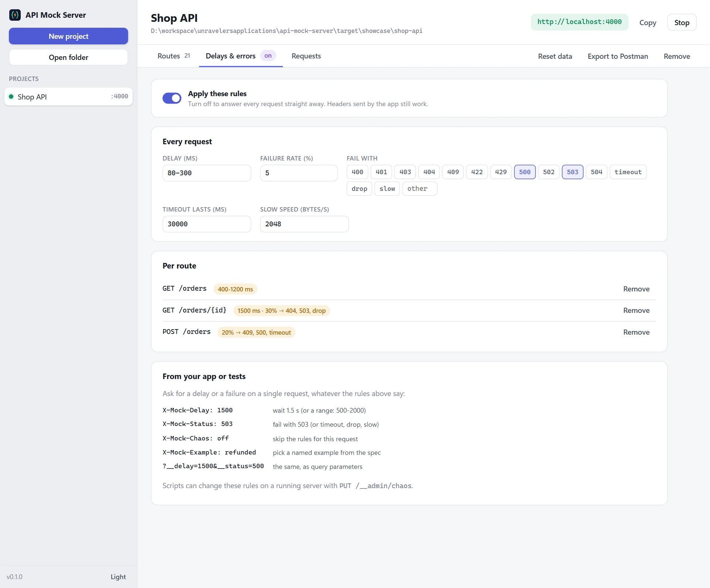Toggle the 400 fail-with chip

pos(357,172)
